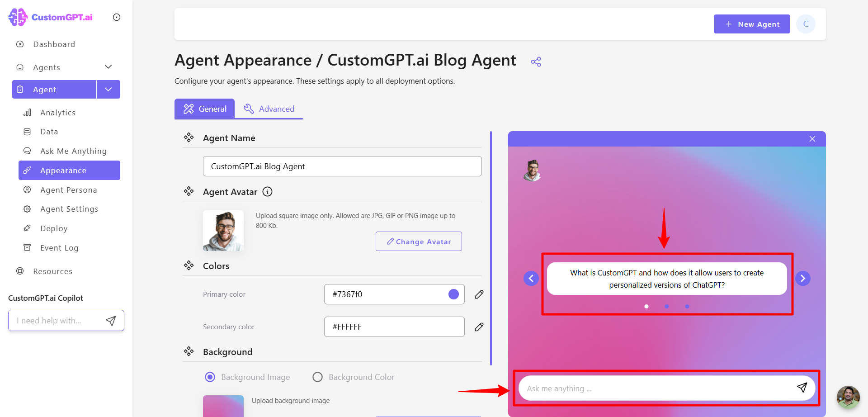Select the Background Image radio option
Screen dimensions: 868x417
(x=210, y=377)
